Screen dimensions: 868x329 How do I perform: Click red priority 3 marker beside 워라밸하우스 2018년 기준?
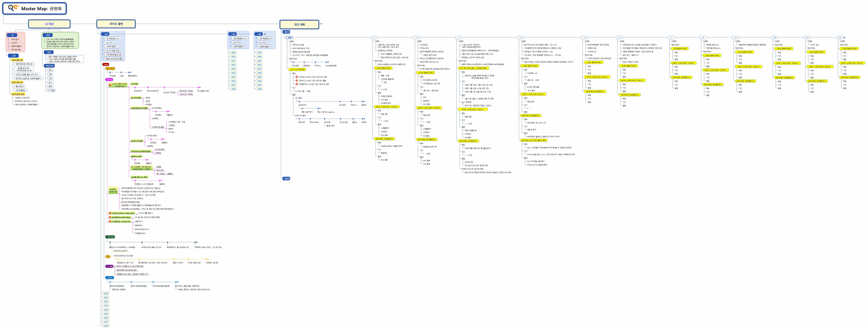click(296, 84)
